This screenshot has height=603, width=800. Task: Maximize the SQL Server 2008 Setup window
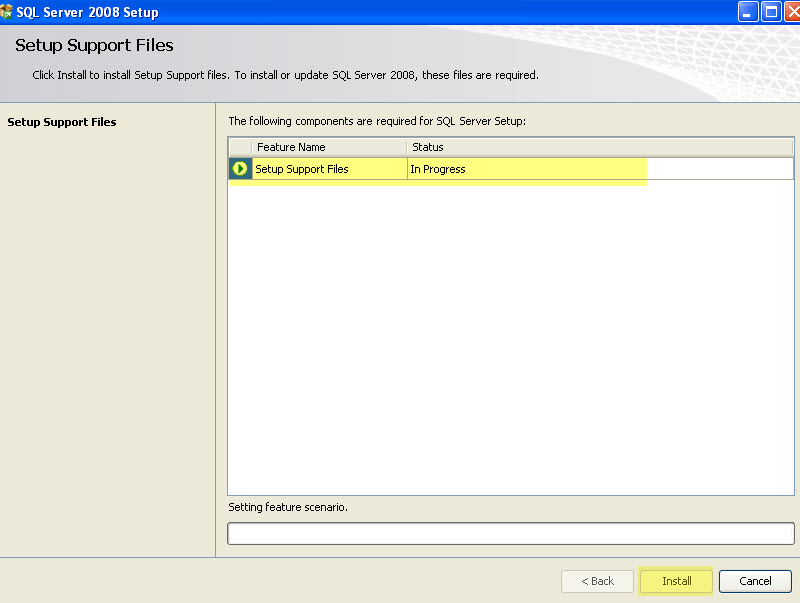point(771,12)
